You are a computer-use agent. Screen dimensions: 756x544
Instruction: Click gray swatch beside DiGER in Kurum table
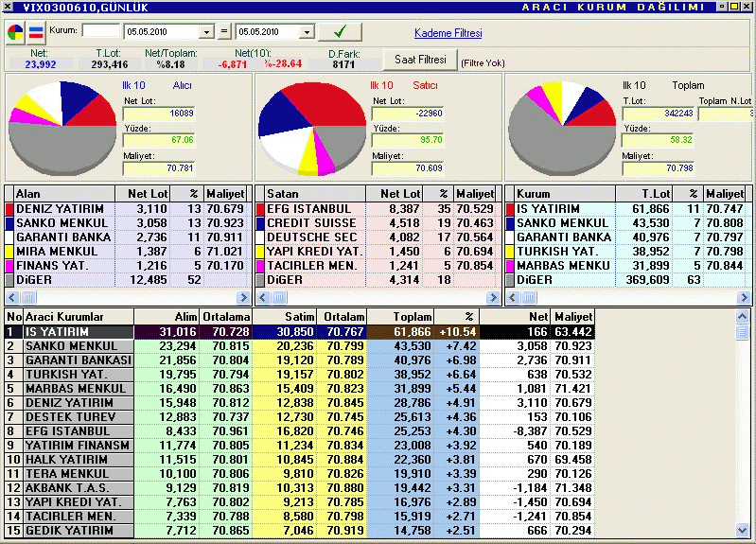510,280
